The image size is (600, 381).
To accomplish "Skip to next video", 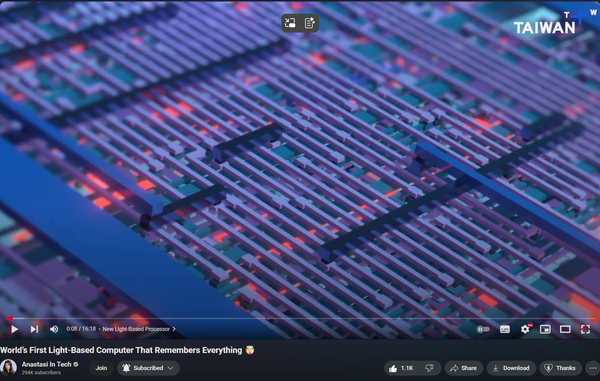I will pyautogui.click(x=34, y=329).
